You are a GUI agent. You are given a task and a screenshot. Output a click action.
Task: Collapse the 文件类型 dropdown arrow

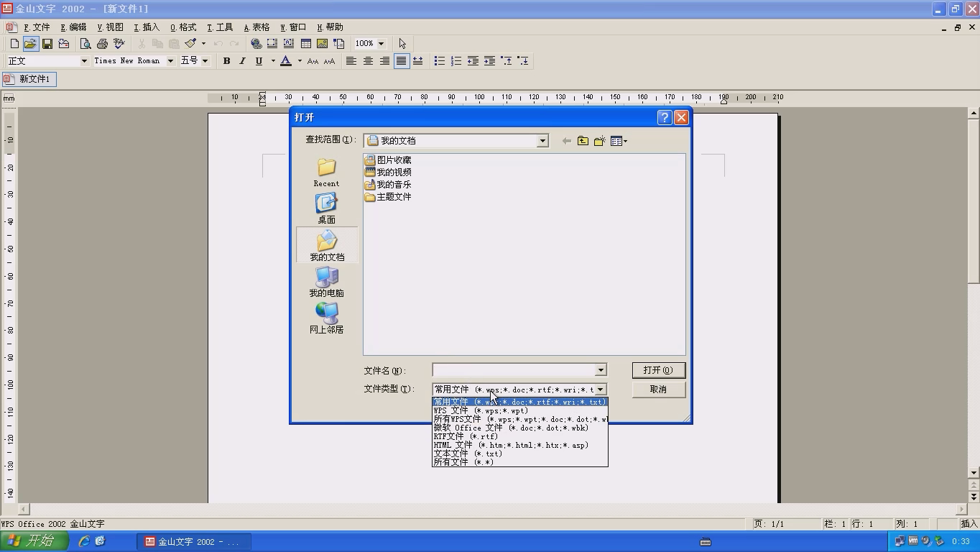coord(601,390)
